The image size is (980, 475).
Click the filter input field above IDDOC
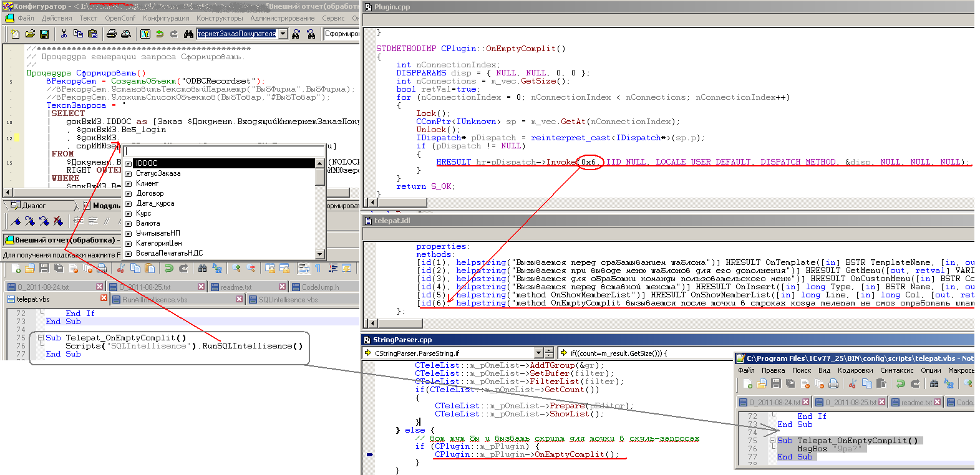[x=223, y=151]
